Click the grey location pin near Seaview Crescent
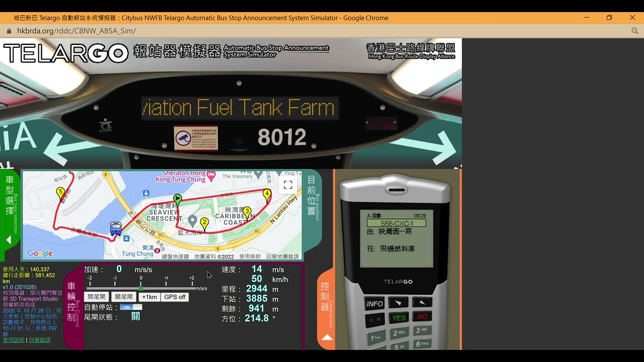Viewport: 644px width, 362px height. (192, 221)
